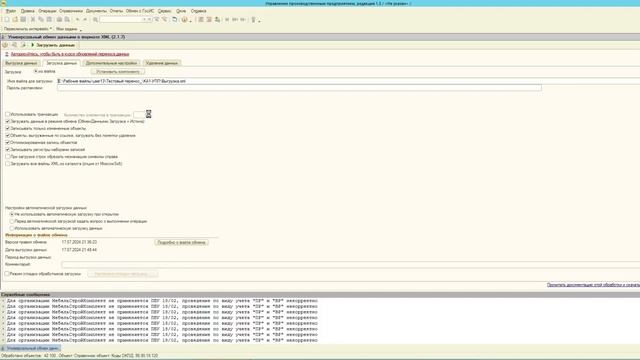Open the toolbar customization arrow at the end of the toolbar
The image size is (640, 360).
[259, 21]
